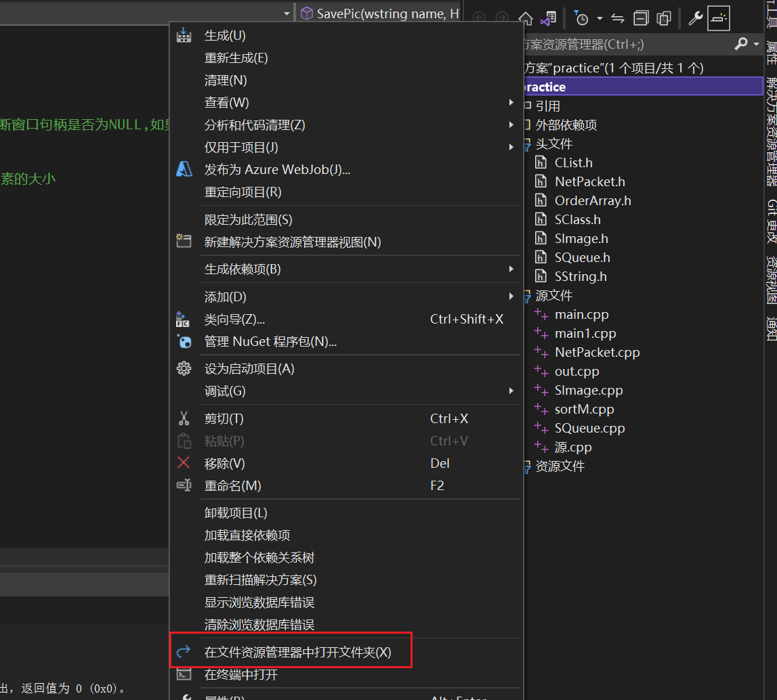Select 卸载项目(L) from the menu

236,513
